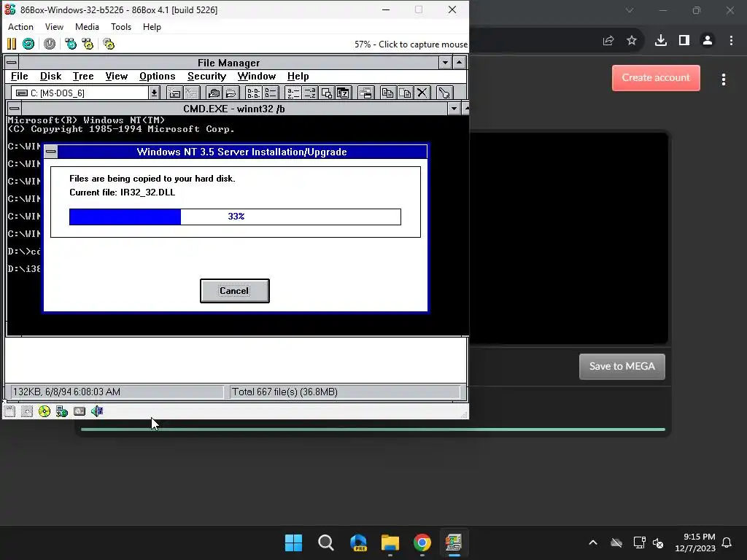
Task: Open new File Manager window icon
Action: pyautogui.click(x=366, y=93)
